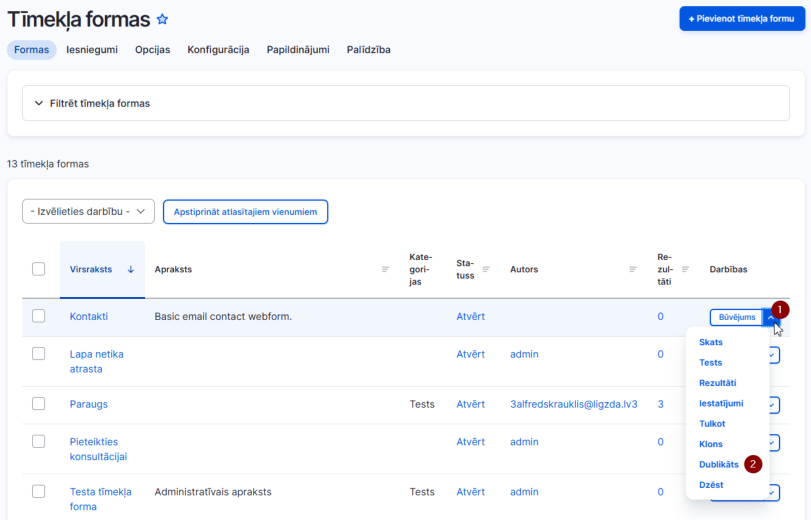Check the Kontakti row checkbox
The width and height of the screenshot is (811, 520).
click(38, 316)
